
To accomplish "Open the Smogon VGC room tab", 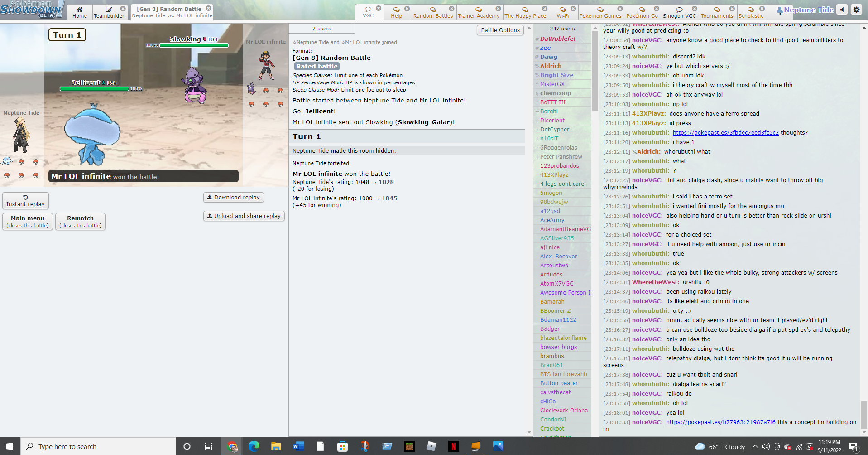I will coord(679,12).
